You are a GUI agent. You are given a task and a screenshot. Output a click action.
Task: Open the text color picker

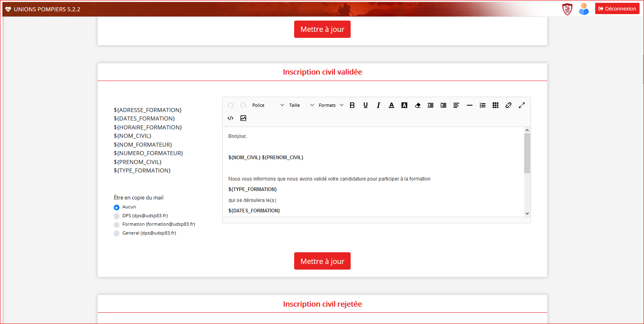click(x=391, y=105)
